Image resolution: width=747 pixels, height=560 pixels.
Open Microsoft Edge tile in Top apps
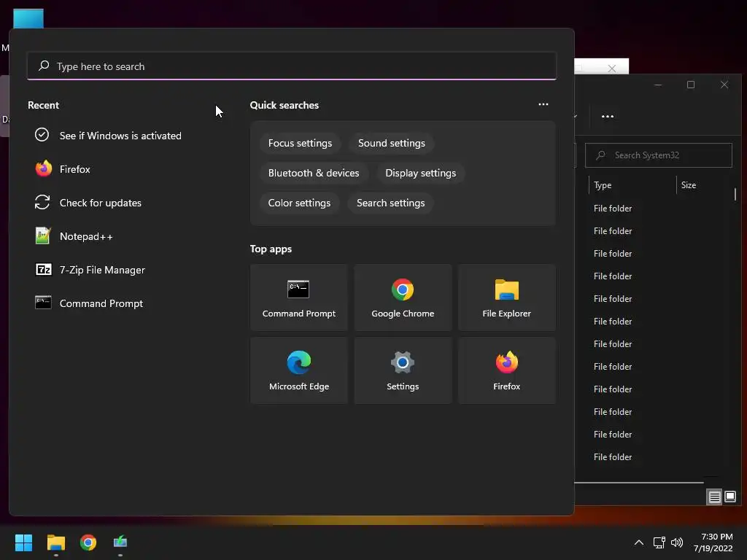click(298, 370)
